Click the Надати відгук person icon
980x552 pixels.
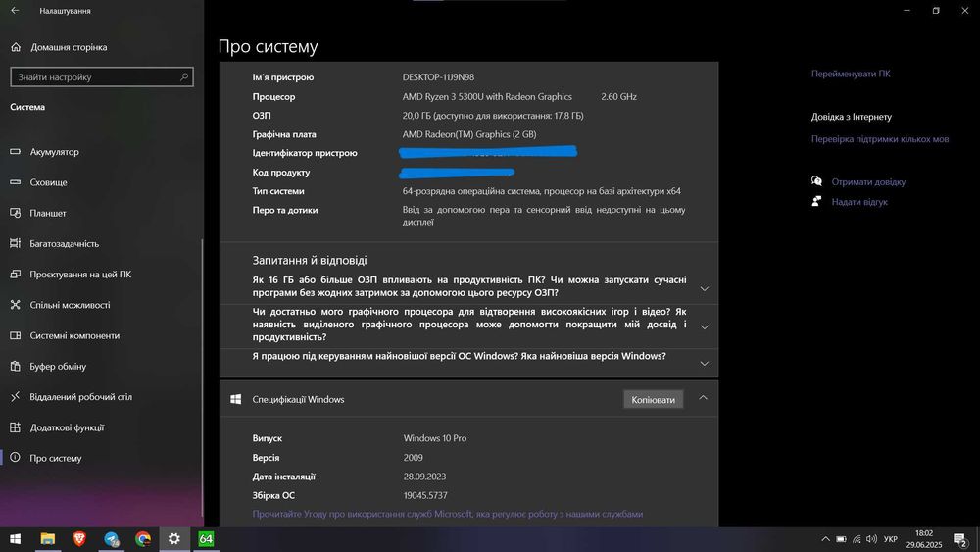click(816, 201)
